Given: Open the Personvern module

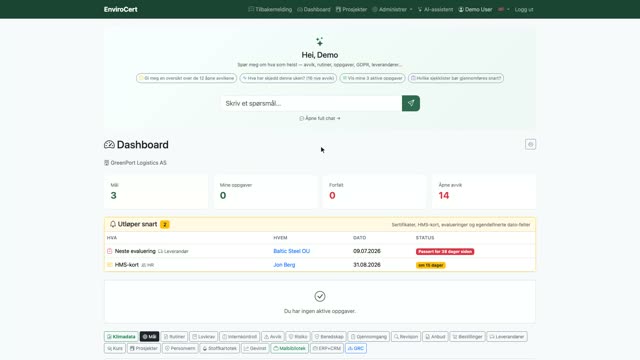Looking at the screenshot, I should pyautogui.click(x=180, y=348).
